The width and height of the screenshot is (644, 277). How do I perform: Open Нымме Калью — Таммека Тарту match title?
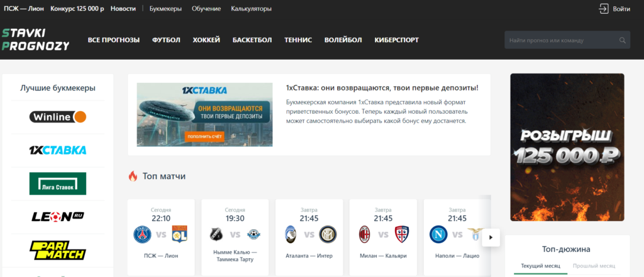coord(235,256)
